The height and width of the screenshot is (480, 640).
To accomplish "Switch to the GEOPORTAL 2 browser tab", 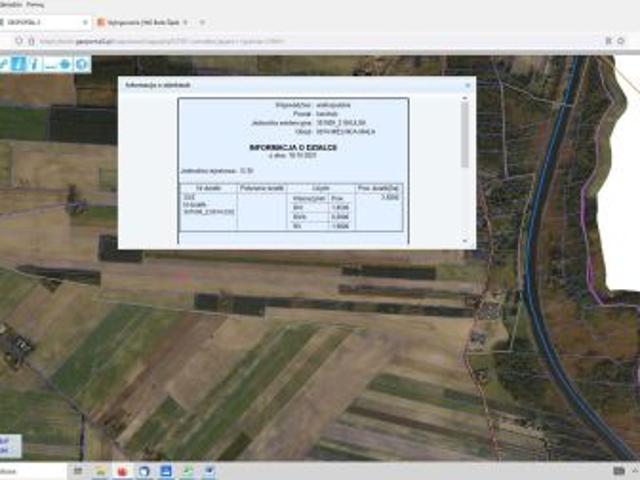I will (44, 22).
